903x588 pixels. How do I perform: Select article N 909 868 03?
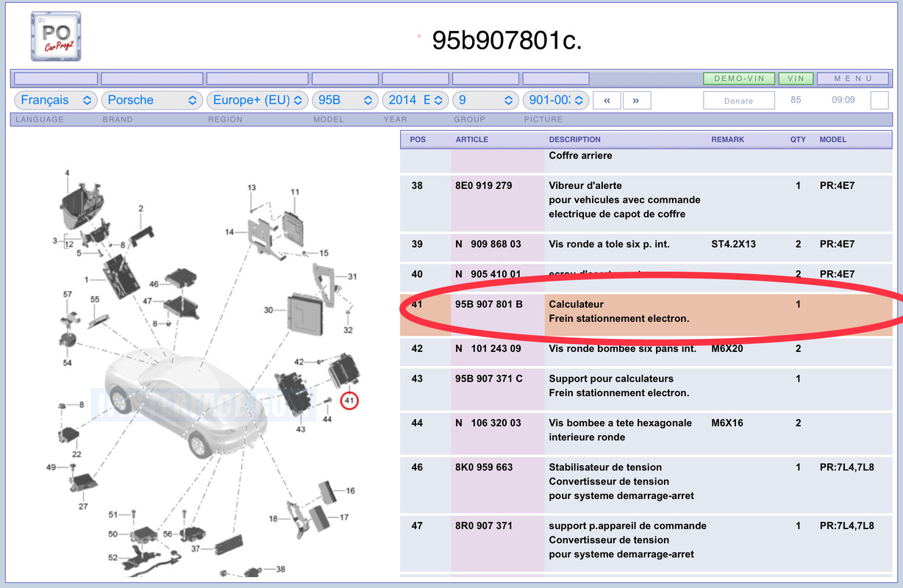pos(488,244)
